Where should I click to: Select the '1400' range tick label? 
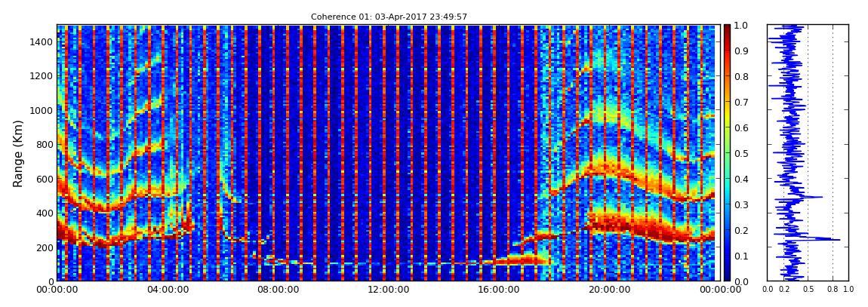pos(43,41)
